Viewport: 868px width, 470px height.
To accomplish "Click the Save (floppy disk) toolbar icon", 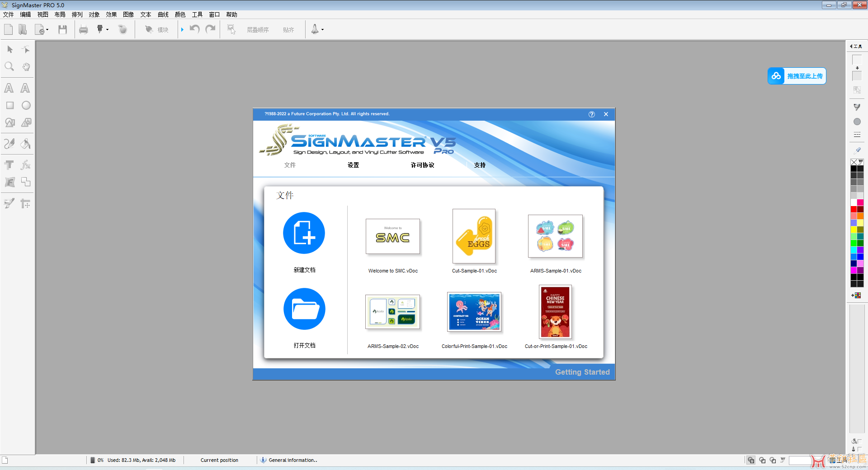I will coord(62,30).
